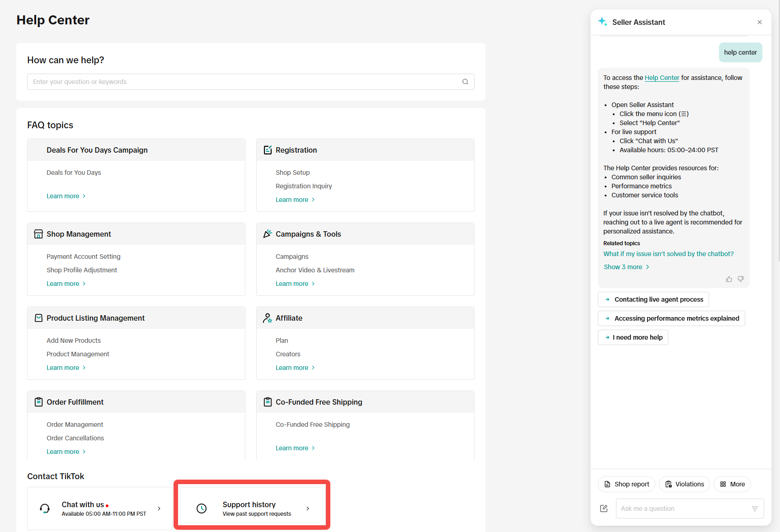The width and height of the screenshot is (780, 532).
Task: Click the send message arrow icon
Action: [755, 509]
